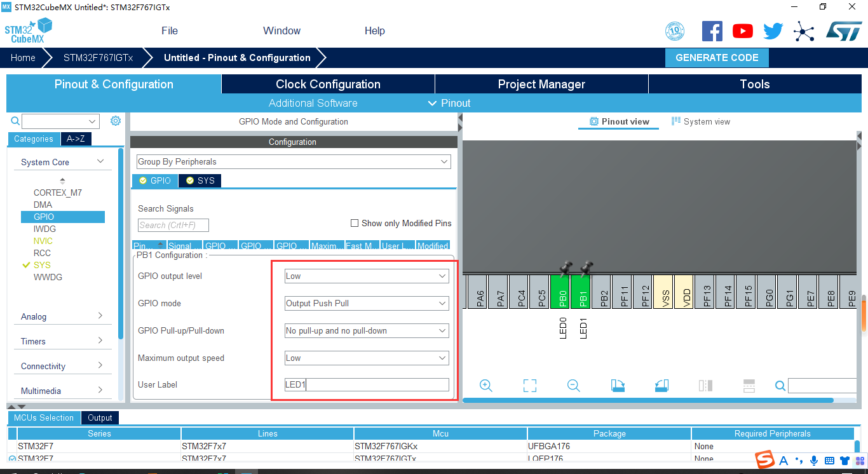Image resolution: width=868 pixels, height=474 pixels.
Task: Select DMA in System Core list
Action: tap(43, 205)
